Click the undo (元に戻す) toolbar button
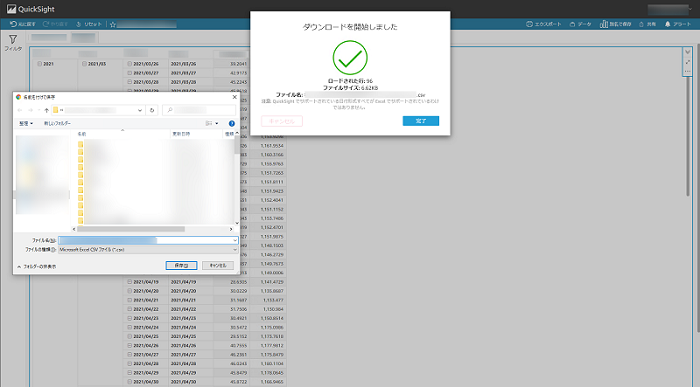Image resolution: width=700 pixels, height=387 pixels. [23, 24]
